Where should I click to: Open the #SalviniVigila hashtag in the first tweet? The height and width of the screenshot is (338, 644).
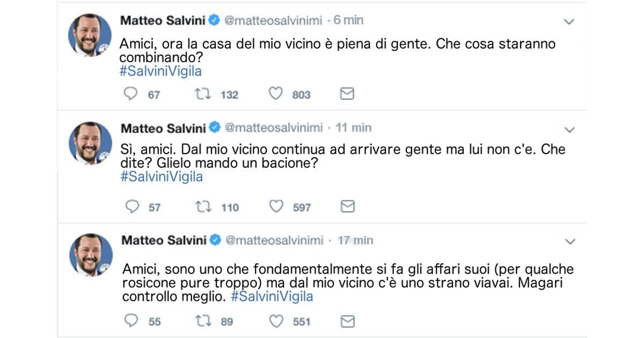[x=159, y=70]
